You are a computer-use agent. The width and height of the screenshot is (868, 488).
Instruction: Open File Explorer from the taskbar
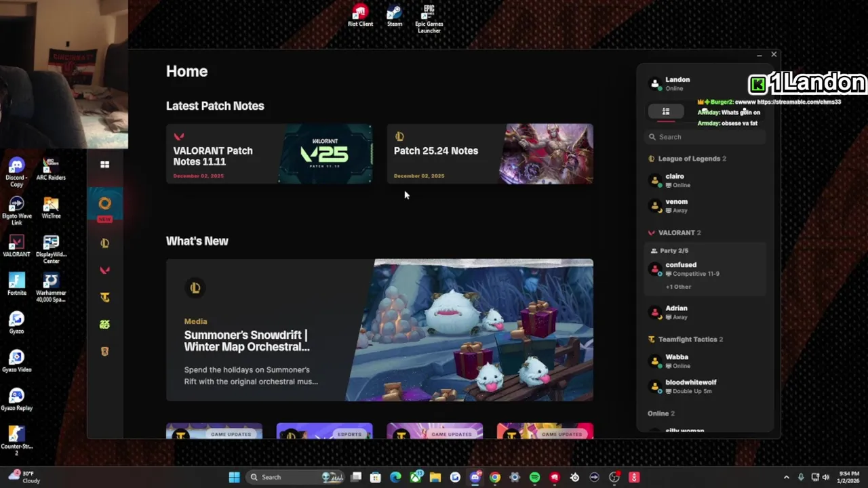[x=435, y=477]
